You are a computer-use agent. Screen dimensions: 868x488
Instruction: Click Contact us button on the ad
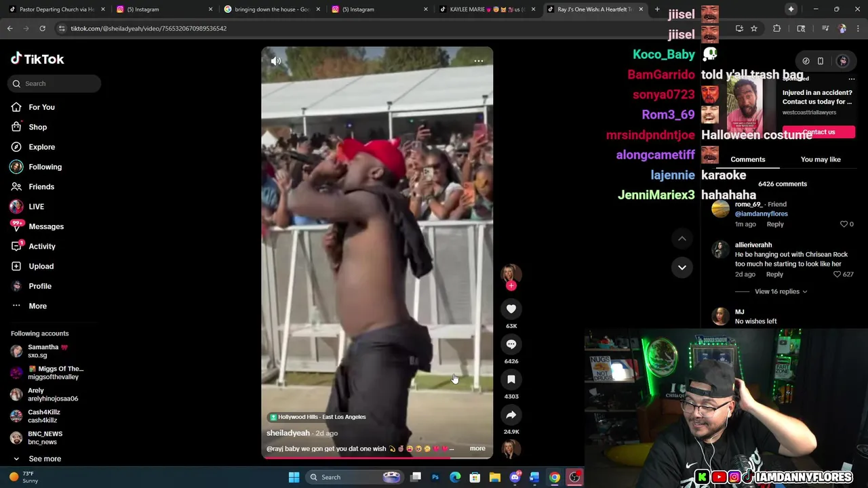818,132
